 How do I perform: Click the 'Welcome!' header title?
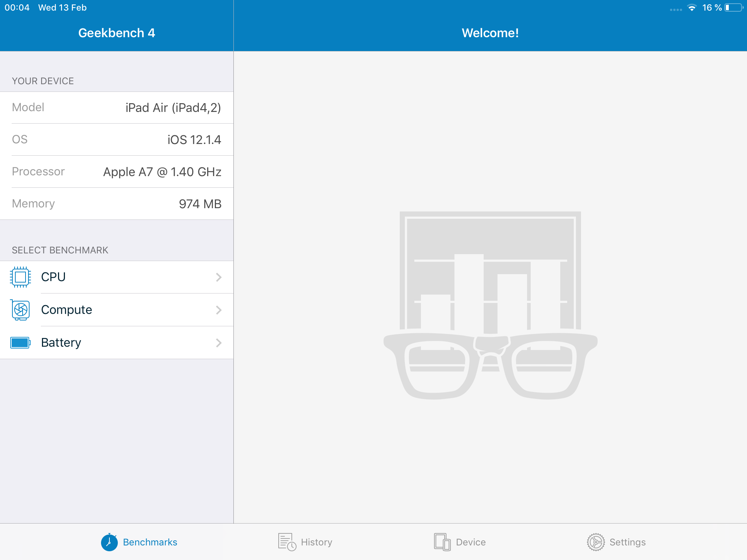coord(490,33)
